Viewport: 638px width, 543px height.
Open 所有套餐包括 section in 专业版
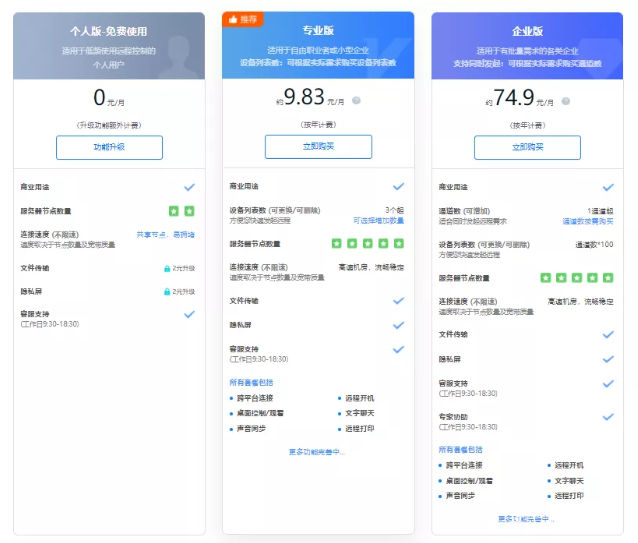[x=252, y=382]
